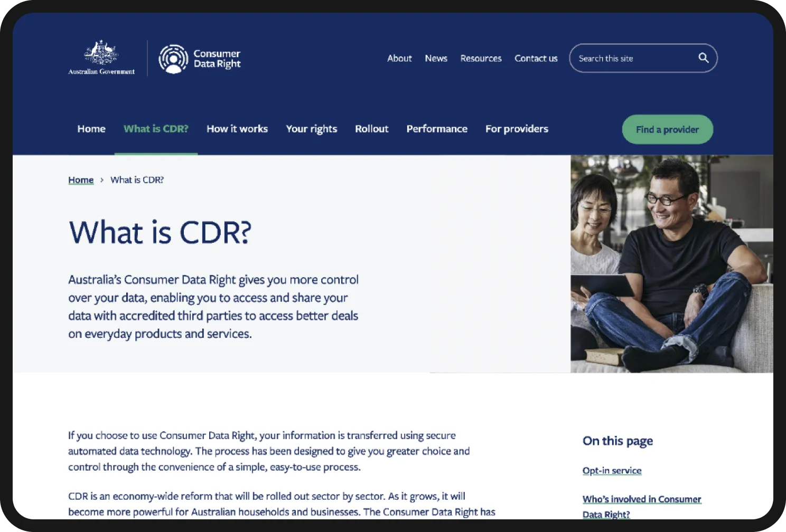Select the Your rights section
The width and height of the screenshot is (786, 532).
(311, 129)
